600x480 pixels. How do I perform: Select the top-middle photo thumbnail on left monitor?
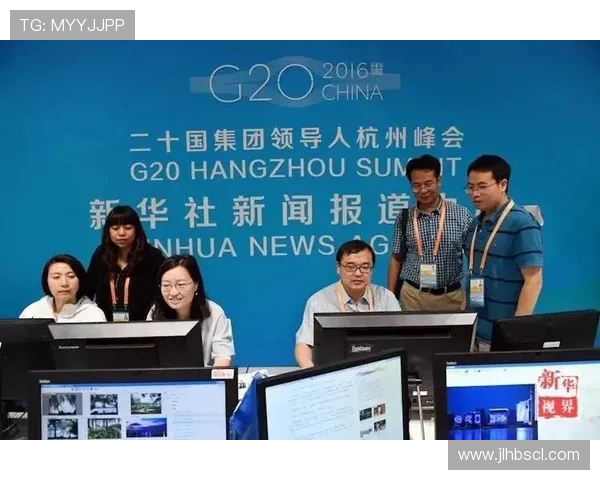(103, 403)
